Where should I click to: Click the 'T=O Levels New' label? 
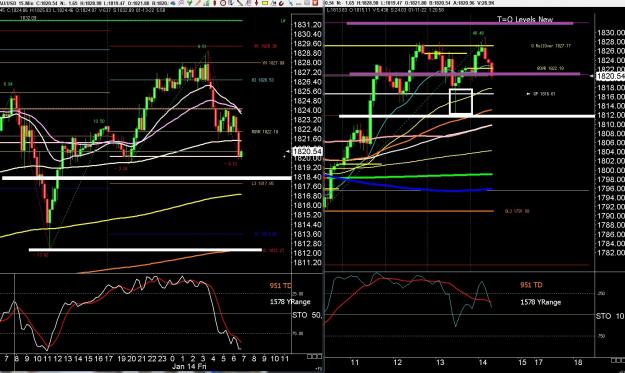click(x=525, y=19)
